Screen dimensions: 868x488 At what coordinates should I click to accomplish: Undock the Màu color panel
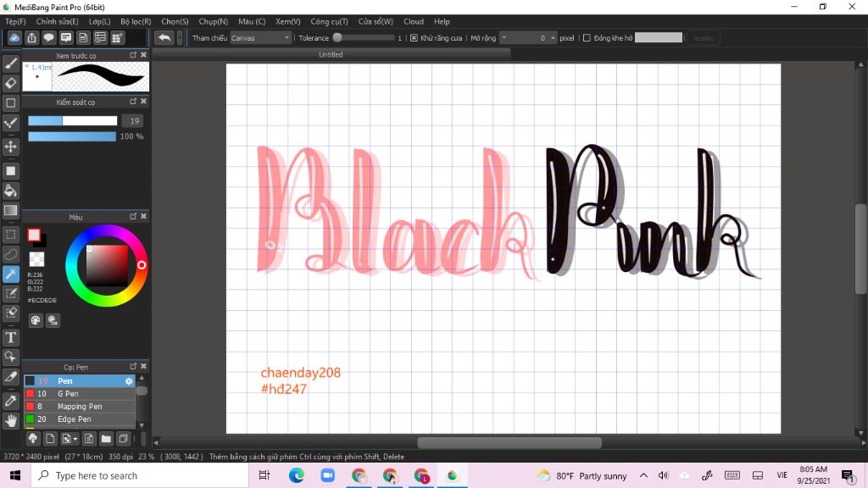pyautogui.click(x=133, y=216)
